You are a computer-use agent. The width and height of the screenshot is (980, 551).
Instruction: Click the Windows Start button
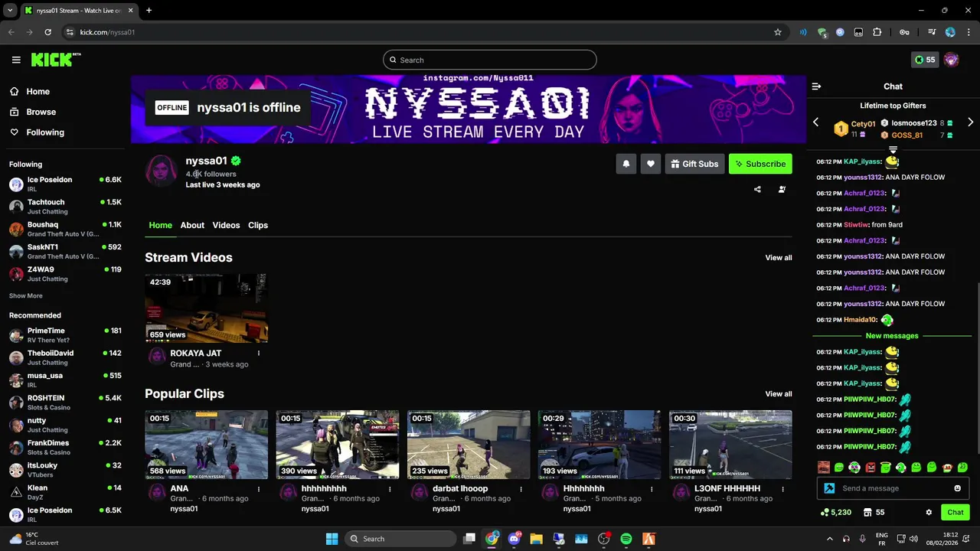[332, 539]
